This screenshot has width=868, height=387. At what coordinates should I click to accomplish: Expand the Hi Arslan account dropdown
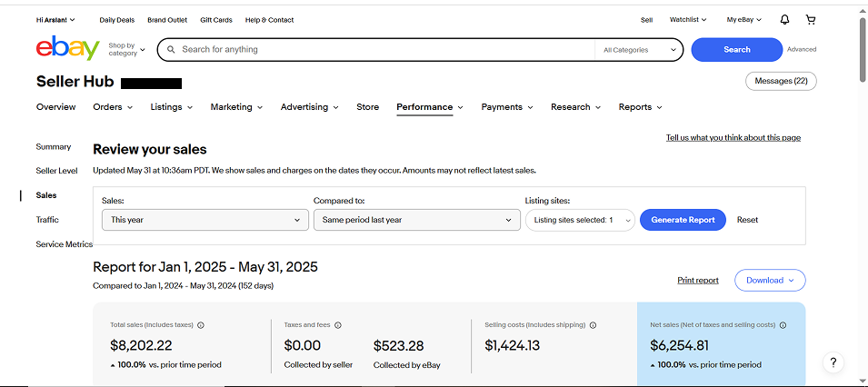(55, 20)
